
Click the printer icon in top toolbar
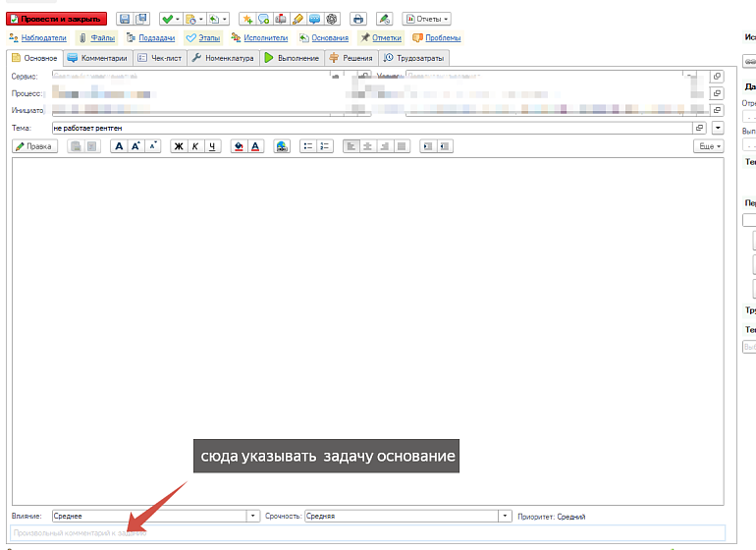pyautogui.click(x=357, y=19)
